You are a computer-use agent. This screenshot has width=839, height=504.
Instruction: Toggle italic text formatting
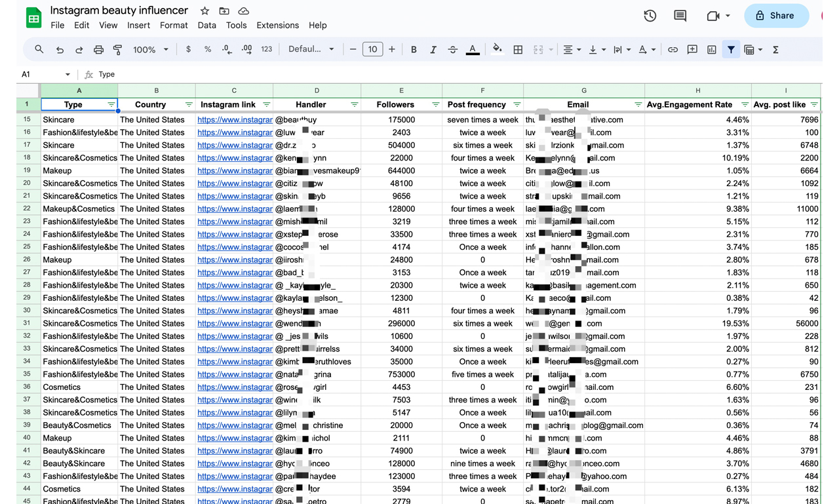[x=433, y=50]
